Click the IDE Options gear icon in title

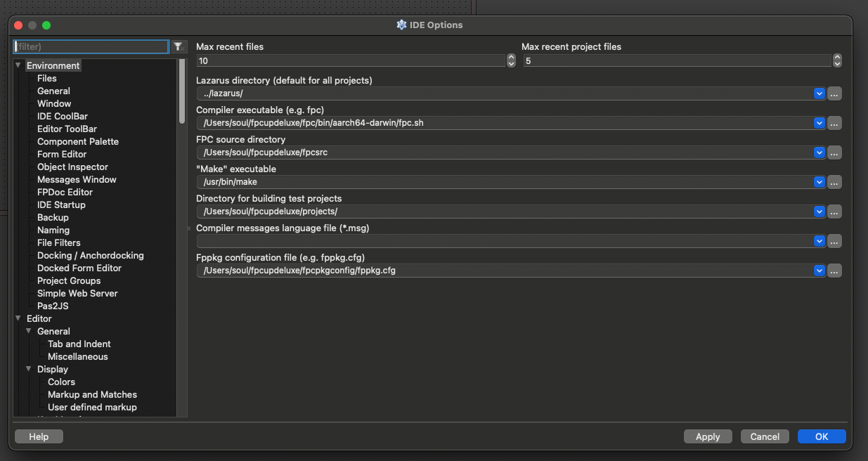tap(402, 25)
